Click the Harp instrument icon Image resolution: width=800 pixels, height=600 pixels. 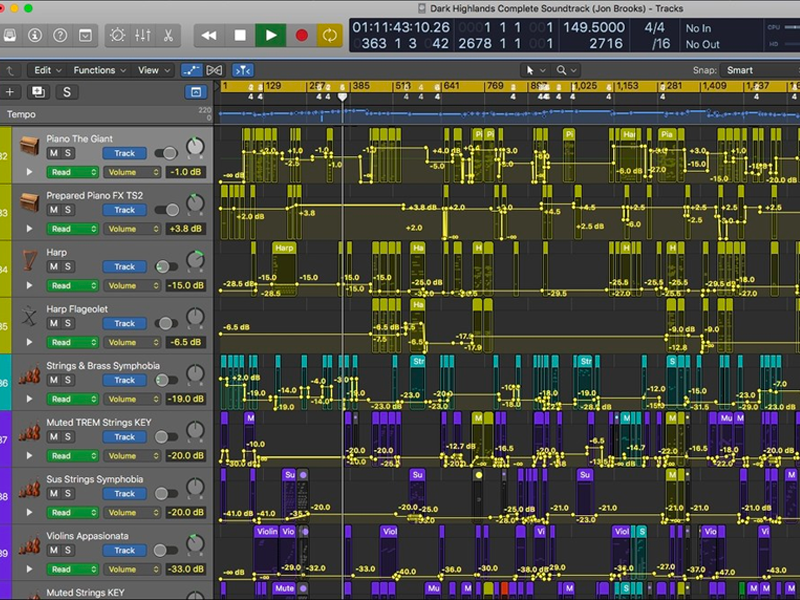pyautogui.click(x=28, y=259)
